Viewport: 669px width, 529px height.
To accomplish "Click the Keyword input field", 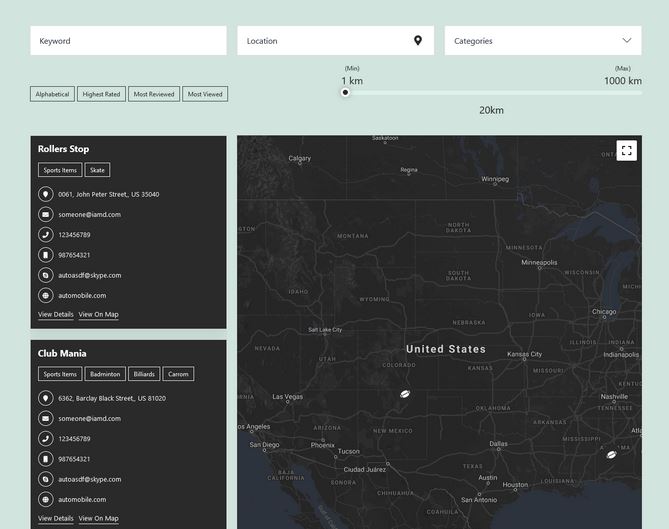I will (128, 41).
